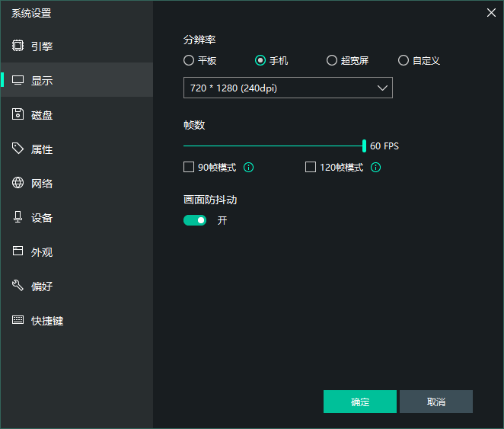This screenshot has height=429, width=504.
Task: Select the 外观 window icon section
Action: click(x=18, y=251)
